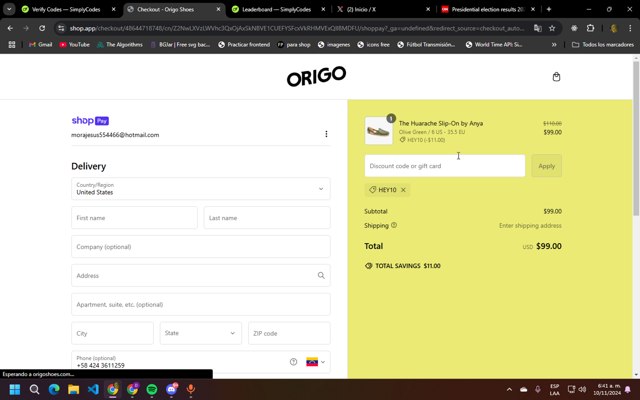Go back to the previous page

10,28
